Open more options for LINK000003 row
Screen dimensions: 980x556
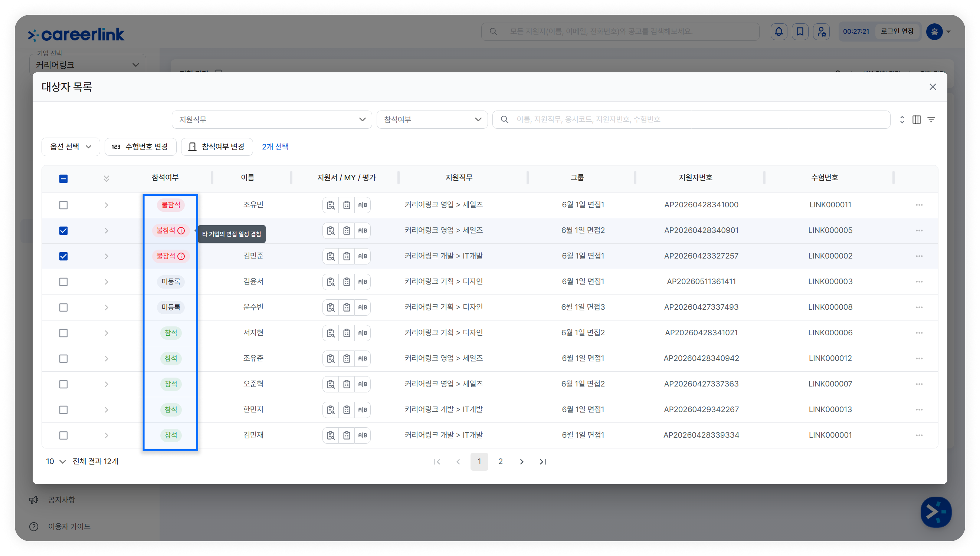[x=919, y=282]
